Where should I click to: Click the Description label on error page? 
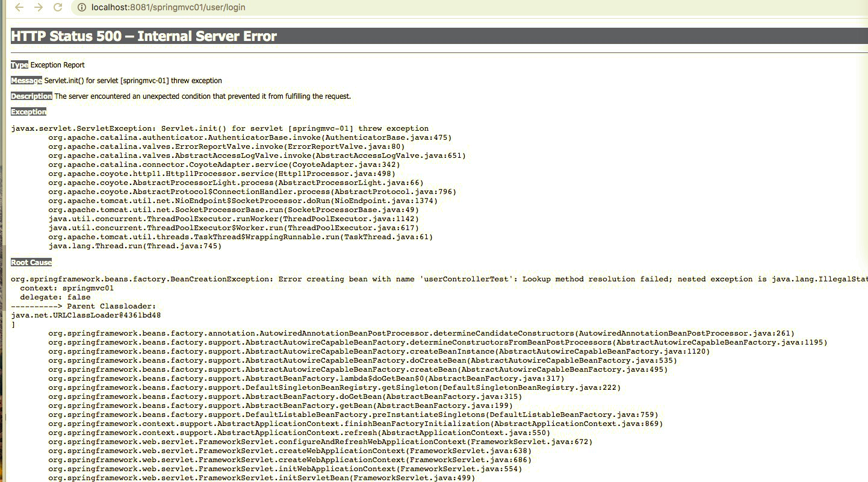pyautogui.click(x=31, y=96)
